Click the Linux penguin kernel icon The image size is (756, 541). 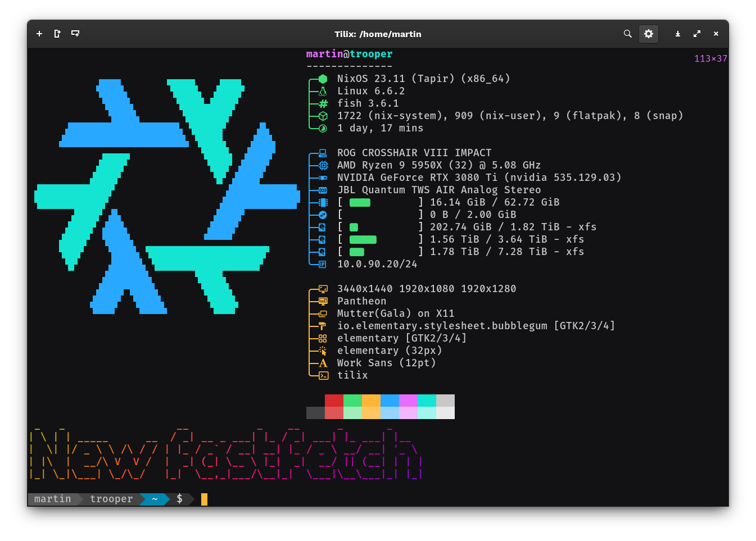pyautogui.click(x=323, y=91)
